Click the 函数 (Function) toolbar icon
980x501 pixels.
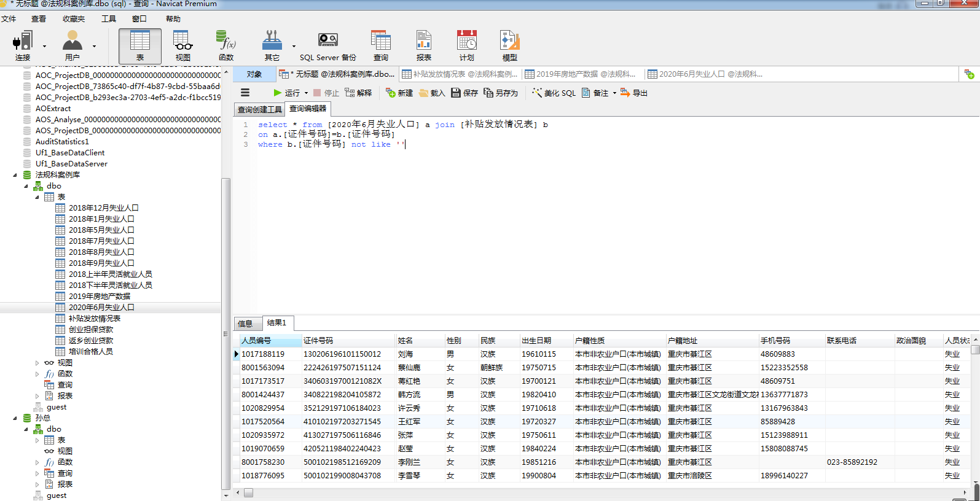(x=226, y=46)
